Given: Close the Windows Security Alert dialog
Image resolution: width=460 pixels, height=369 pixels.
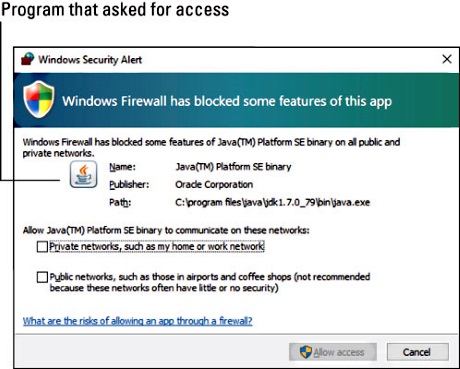Looking at the screenshot, I should tap(447, 59).
